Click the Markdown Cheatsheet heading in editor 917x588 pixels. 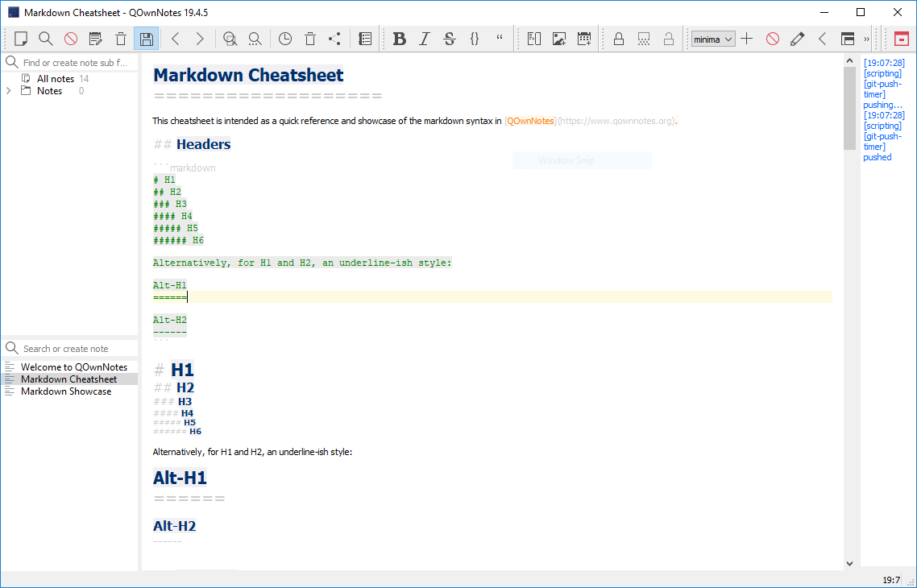(x=248, y=75)
